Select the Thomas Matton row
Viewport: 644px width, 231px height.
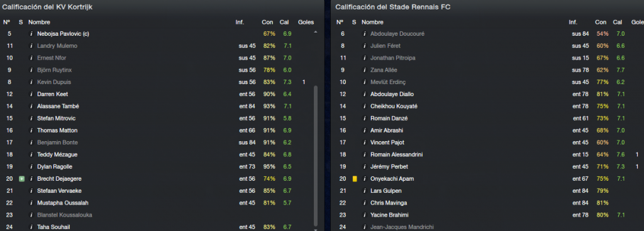(x=160, y=130)
